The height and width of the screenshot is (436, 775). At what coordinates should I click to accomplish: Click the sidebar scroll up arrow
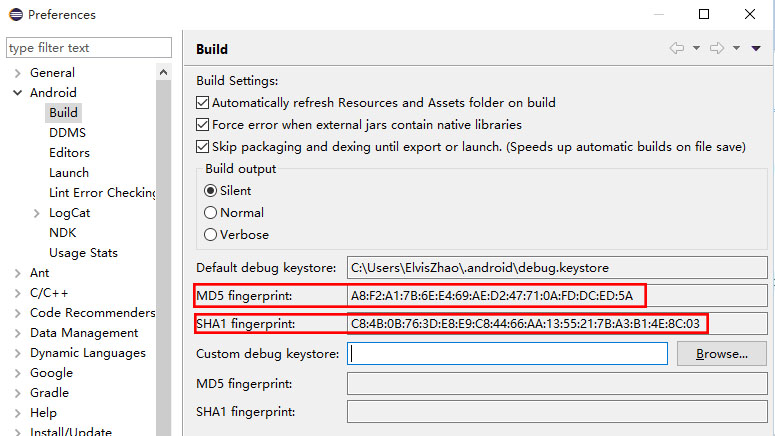point(164,73)
